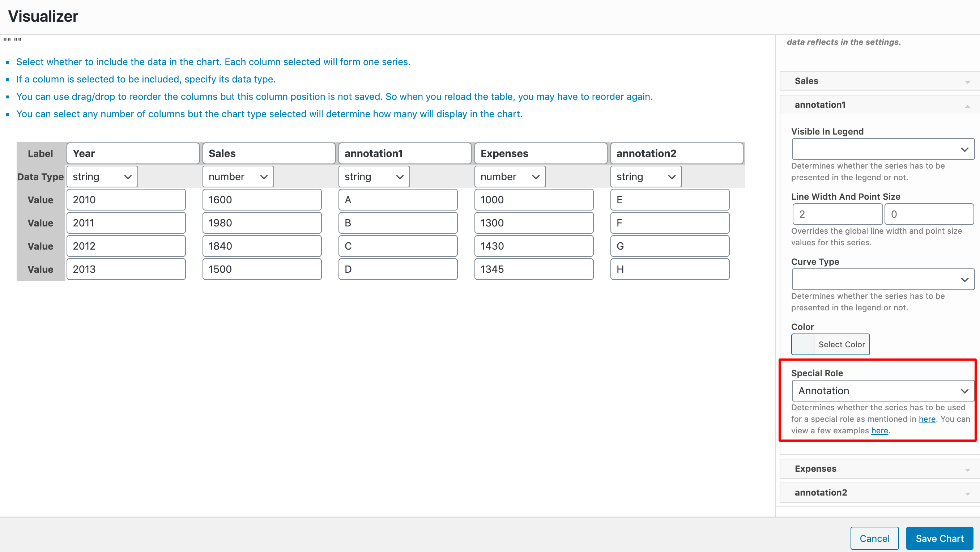Click the Cancel button

pyautogui.click(x=874, y=538)
